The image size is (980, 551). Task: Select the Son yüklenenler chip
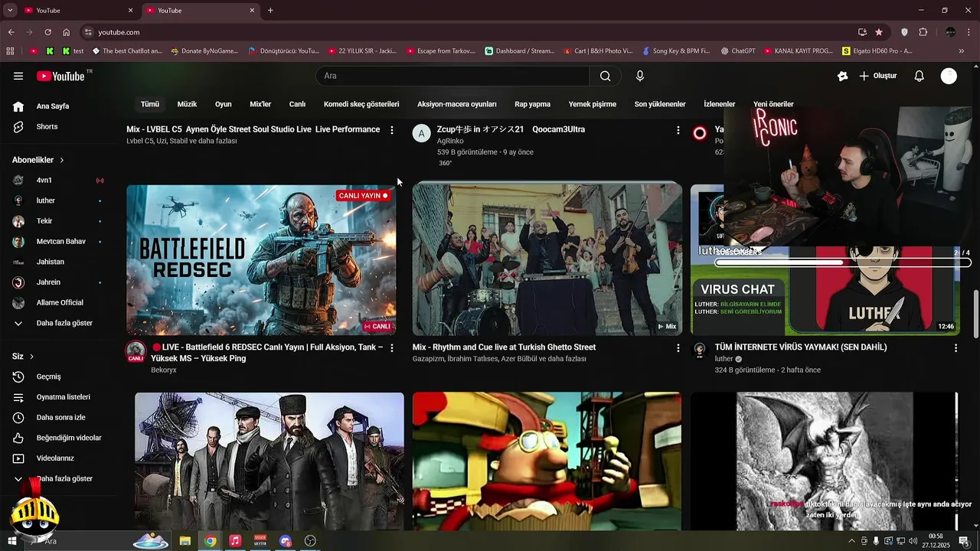(x=660, y=104)
